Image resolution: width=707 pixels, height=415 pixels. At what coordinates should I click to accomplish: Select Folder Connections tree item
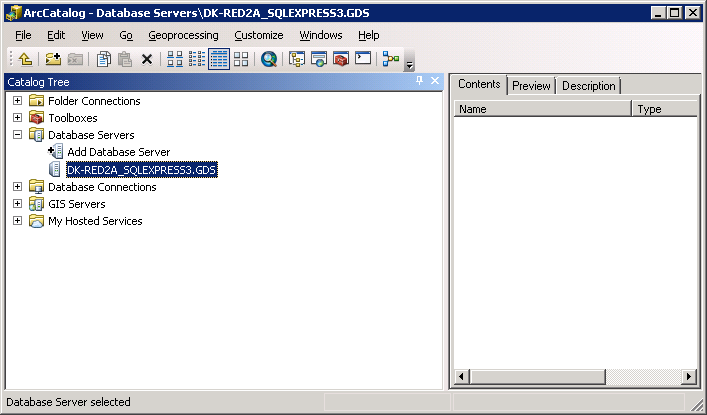94,101
